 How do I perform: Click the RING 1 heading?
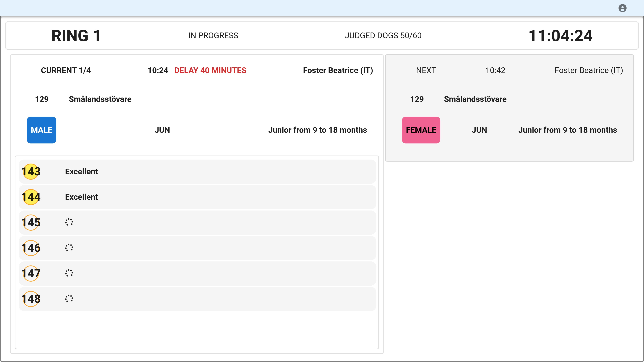[76, 36]
